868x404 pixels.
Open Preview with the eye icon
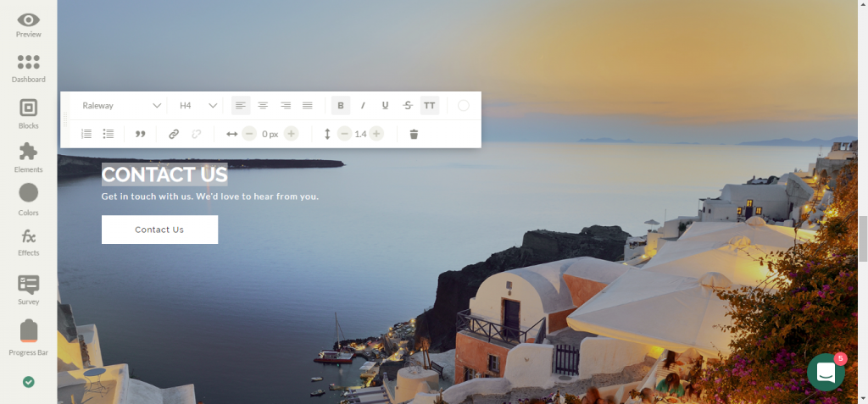(28, 25)
